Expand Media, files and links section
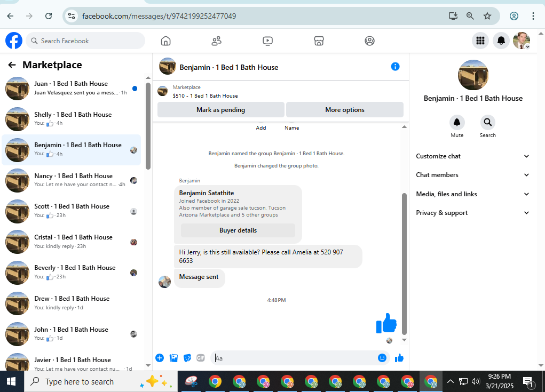This screenshot has width=545, height=392. [x=473, y=194]
